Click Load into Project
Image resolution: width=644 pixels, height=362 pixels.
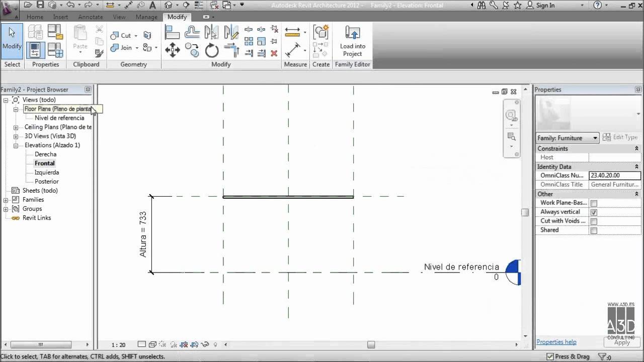point(353,41)
